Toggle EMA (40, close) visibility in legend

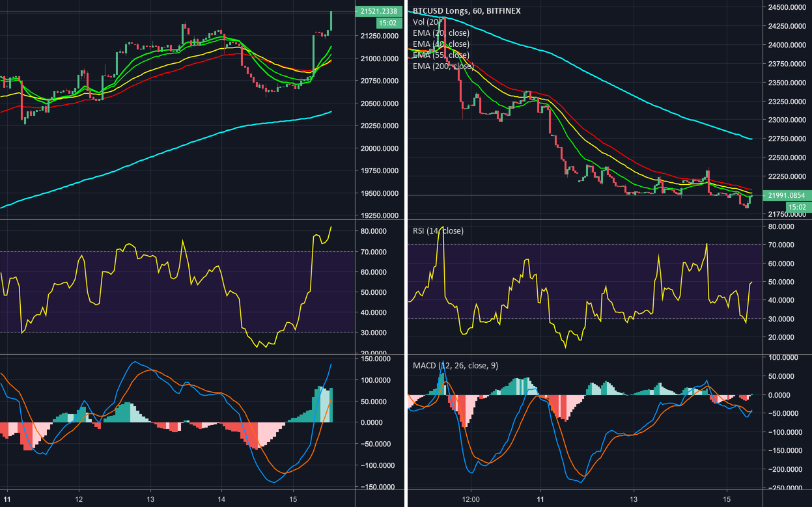point(441,43)
